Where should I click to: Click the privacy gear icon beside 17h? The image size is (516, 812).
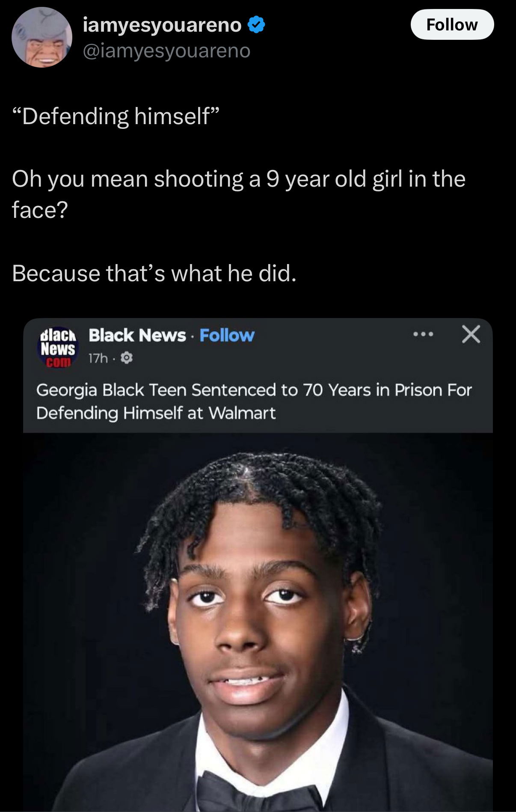pyautogui.click(x=126, y=358)
